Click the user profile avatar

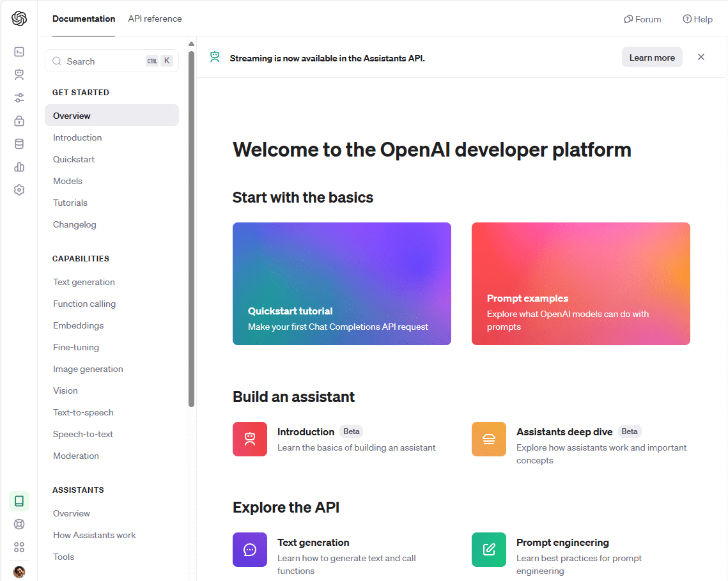click(x=19, y=571)
